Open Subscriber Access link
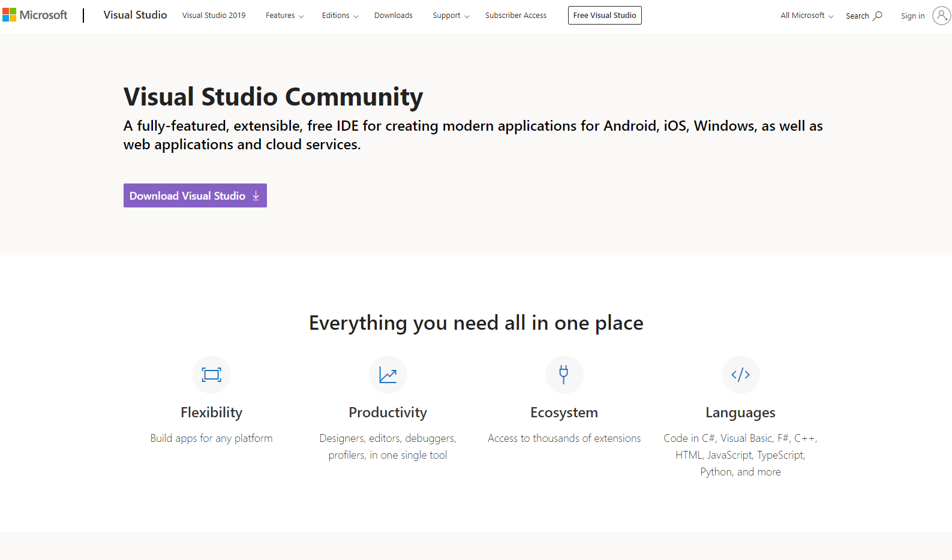This screenshot has width=952, height=560. (516, 16)
